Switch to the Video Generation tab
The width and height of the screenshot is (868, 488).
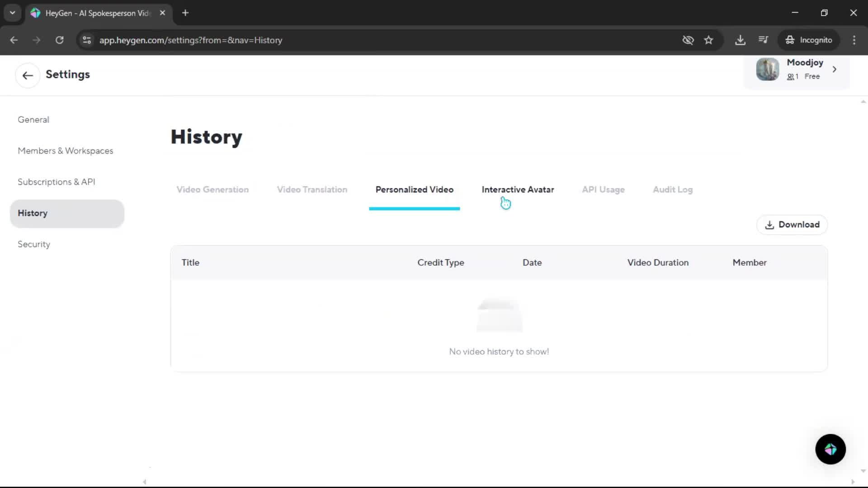pos(212,190)
